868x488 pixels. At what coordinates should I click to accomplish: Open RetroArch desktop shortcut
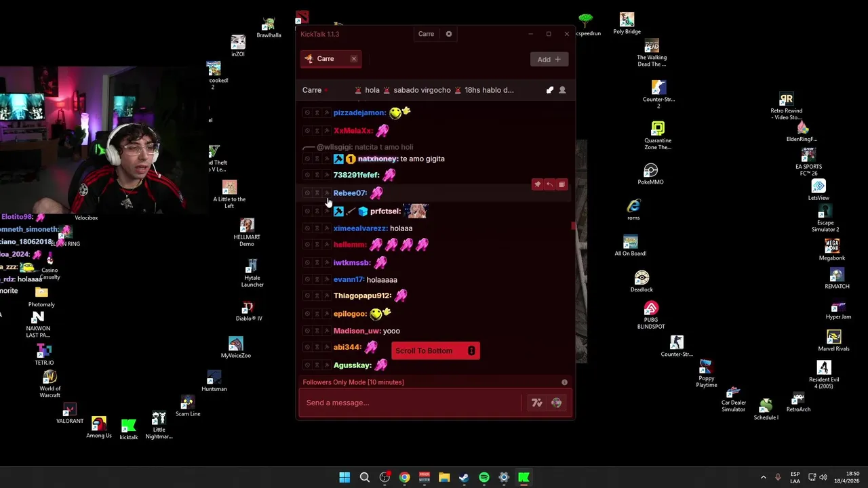[x=798, y=402]
